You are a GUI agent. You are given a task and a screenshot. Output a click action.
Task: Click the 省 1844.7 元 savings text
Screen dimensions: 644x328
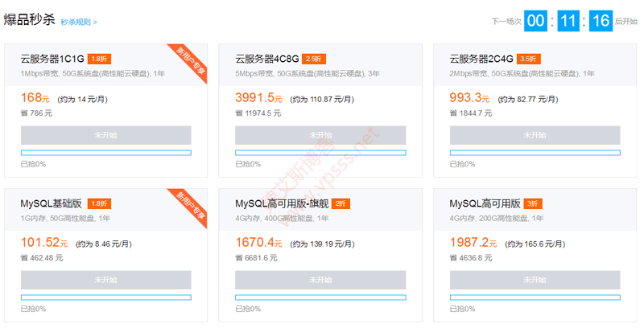click(x=471, y=113)
